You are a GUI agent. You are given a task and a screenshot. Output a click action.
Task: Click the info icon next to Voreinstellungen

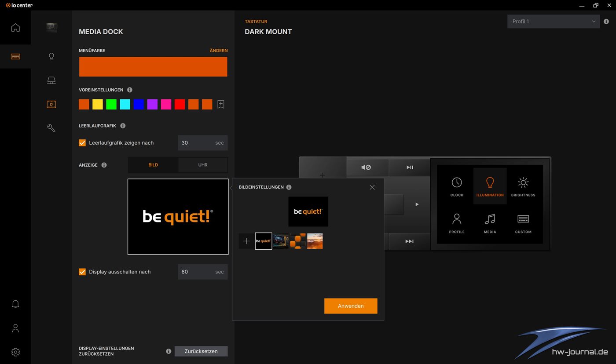point(130,90)
